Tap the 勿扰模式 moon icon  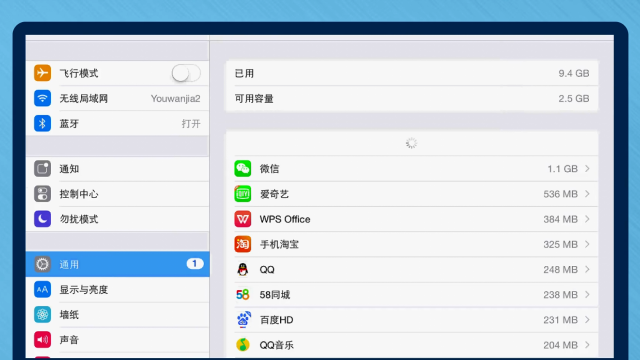pos(42,219)
